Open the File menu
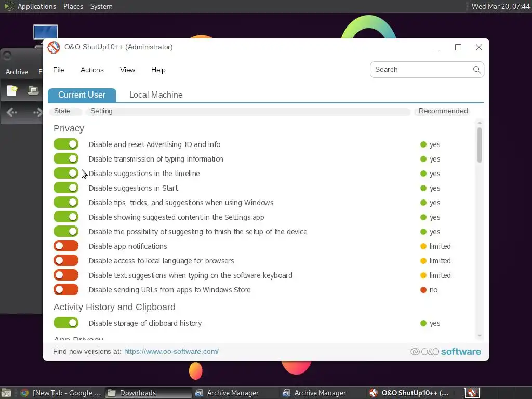 tap(59, 70)
